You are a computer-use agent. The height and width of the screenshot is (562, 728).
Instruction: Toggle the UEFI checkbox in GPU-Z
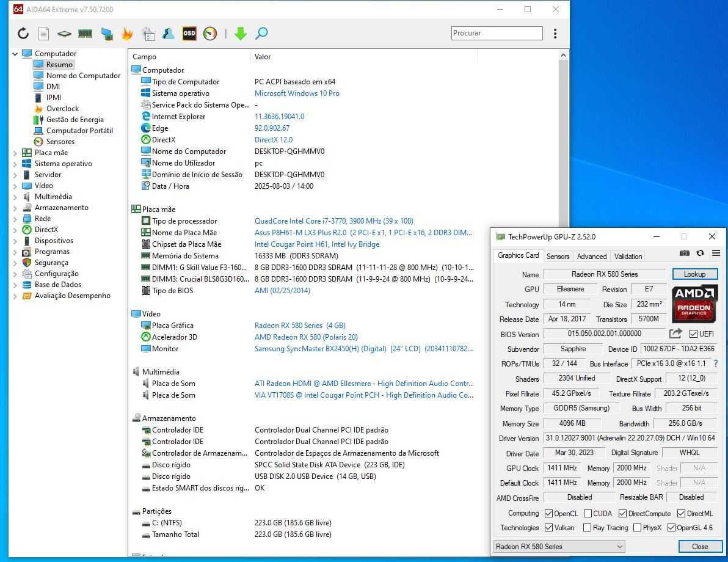pyautogui.click(x=693, y=334)
